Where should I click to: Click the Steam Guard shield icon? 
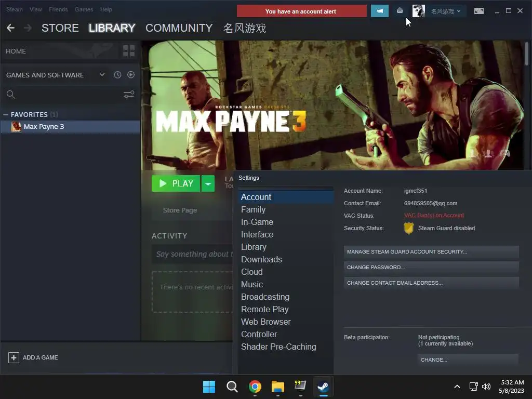click(409, 228)
